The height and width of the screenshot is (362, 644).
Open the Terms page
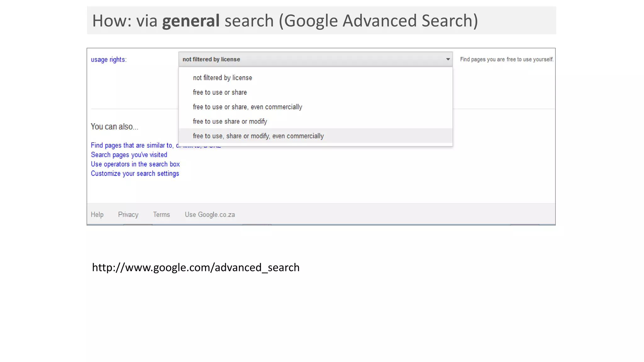click(x=161, y=214)
